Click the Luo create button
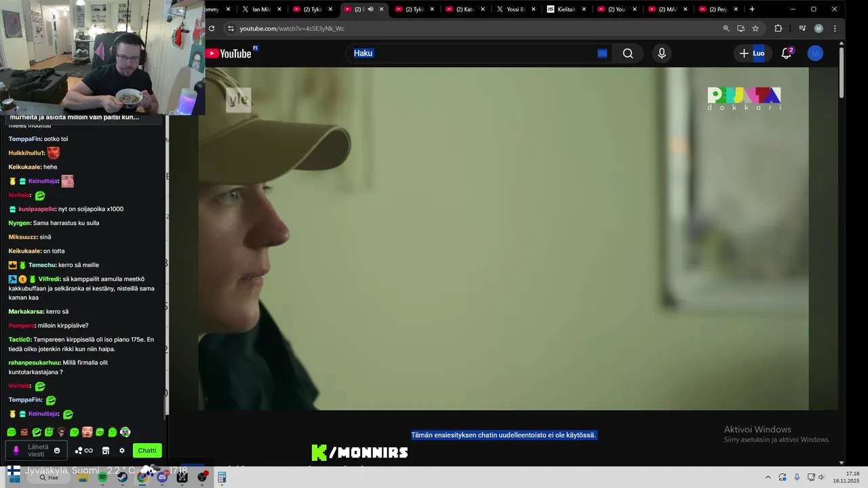The width and height of the screenshot is (868, 488). 751,54
